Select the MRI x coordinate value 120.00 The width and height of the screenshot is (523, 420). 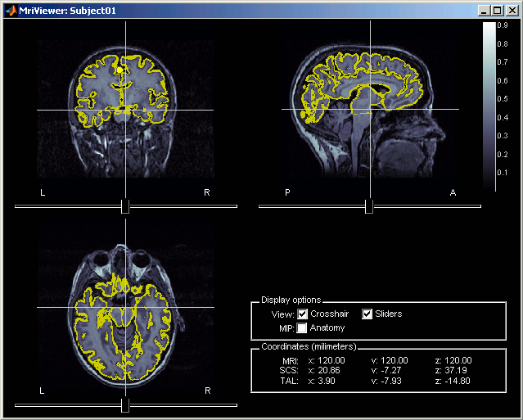click(x=331, y=359)
